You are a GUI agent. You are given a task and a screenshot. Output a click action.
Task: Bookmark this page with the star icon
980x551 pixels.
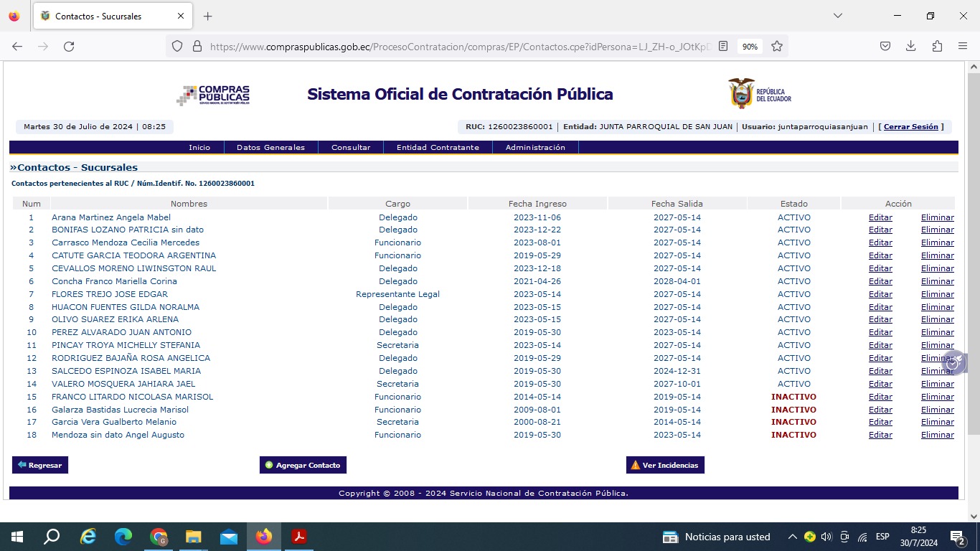pyautogui.click(x=777, y=46)
